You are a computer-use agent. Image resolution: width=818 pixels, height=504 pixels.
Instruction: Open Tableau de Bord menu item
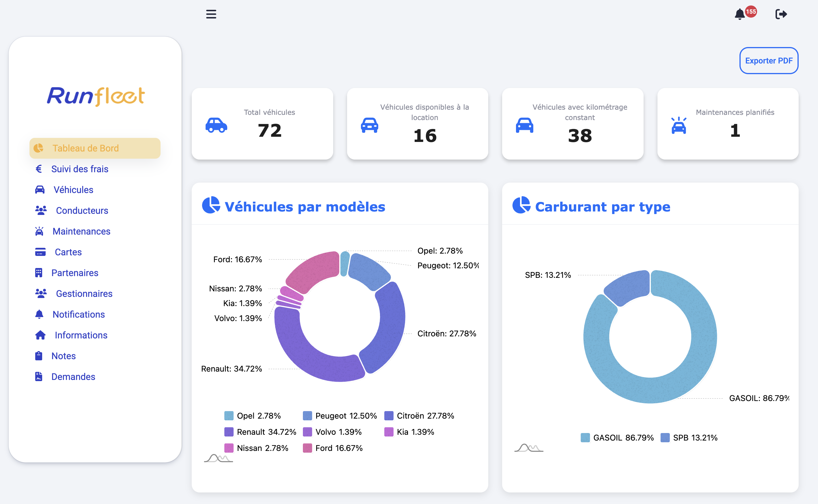pos(85,148)
